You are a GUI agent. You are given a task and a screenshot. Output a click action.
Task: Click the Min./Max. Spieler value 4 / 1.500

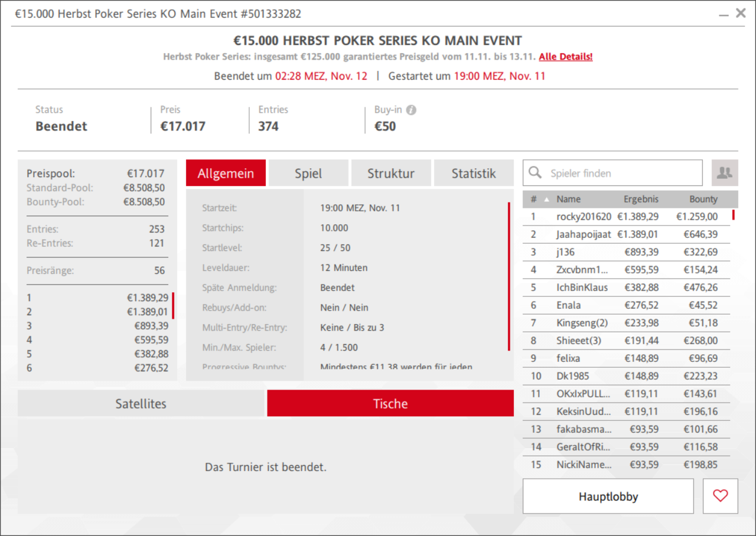pyautogui.click(x=339, y=347)
